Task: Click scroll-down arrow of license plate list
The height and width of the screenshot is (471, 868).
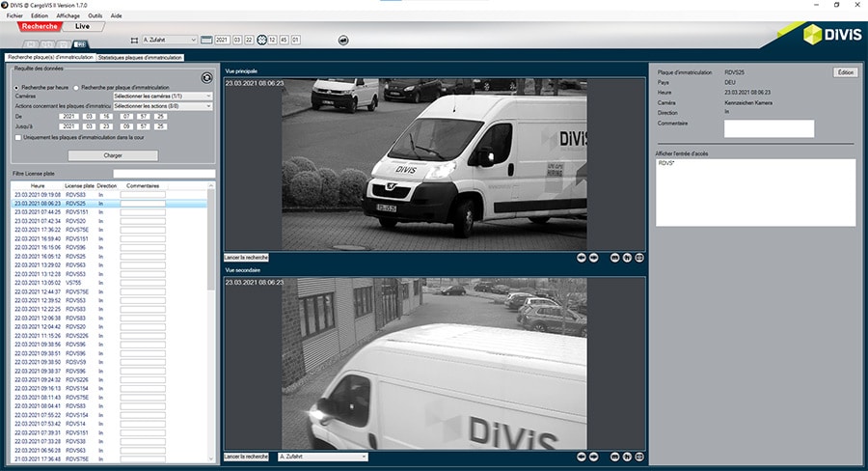Action: click(211, 458)
